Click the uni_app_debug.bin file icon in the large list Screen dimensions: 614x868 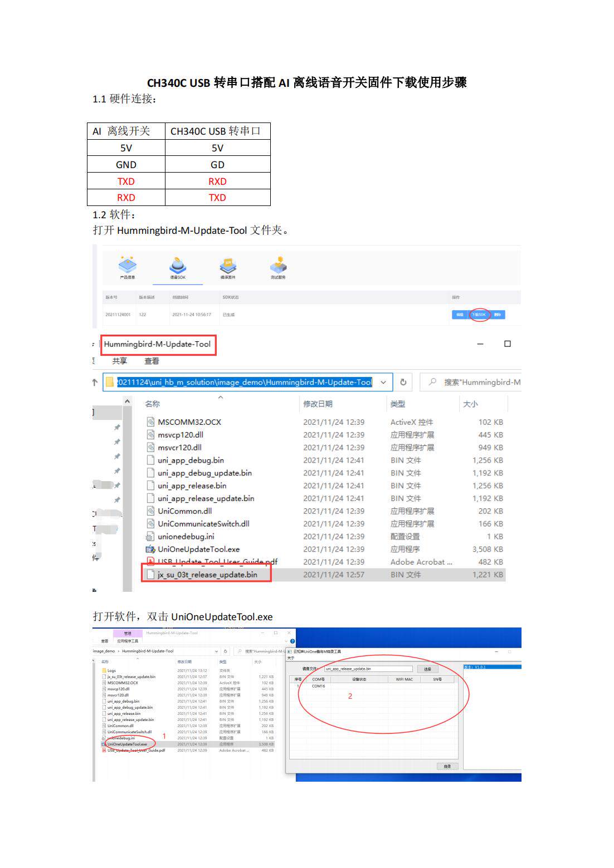pos(150,460)
